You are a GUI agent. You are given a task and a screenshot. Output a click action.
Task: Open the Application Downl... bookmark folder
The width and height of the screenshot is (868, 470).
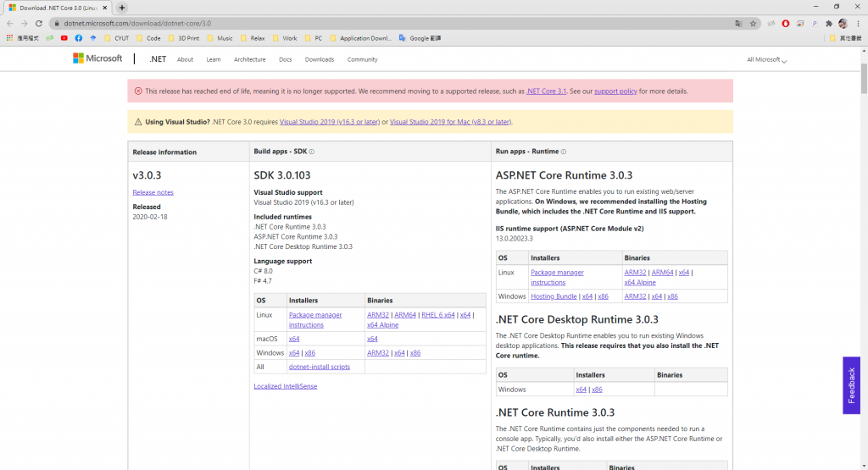[360, 38]
